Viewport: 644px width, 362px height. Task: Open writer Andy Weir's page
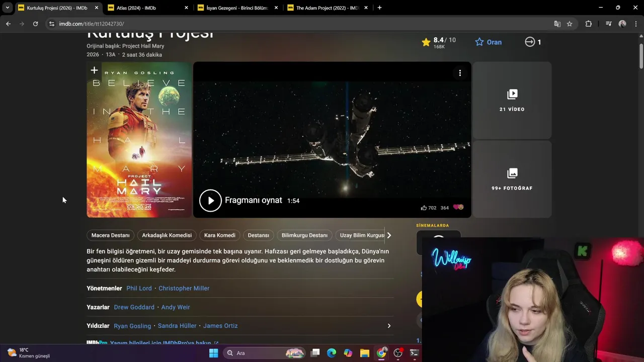(x=176, y=307)
